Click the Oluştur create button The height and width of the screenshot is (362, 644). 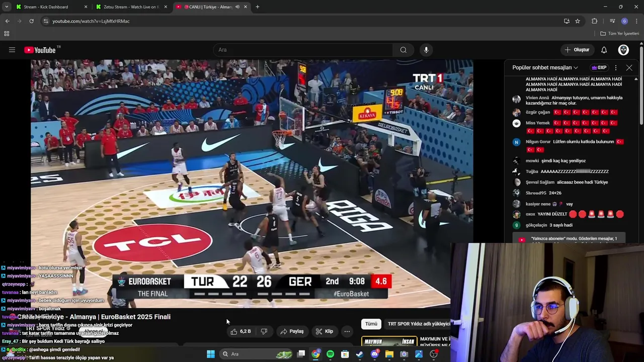coord(577,50)
